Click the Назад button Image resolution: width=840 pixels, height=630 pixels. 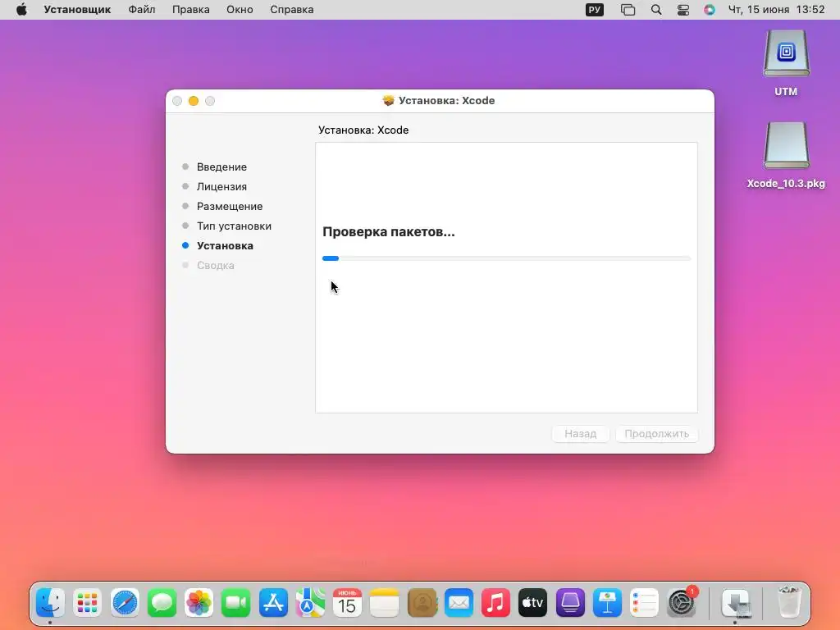580,433
